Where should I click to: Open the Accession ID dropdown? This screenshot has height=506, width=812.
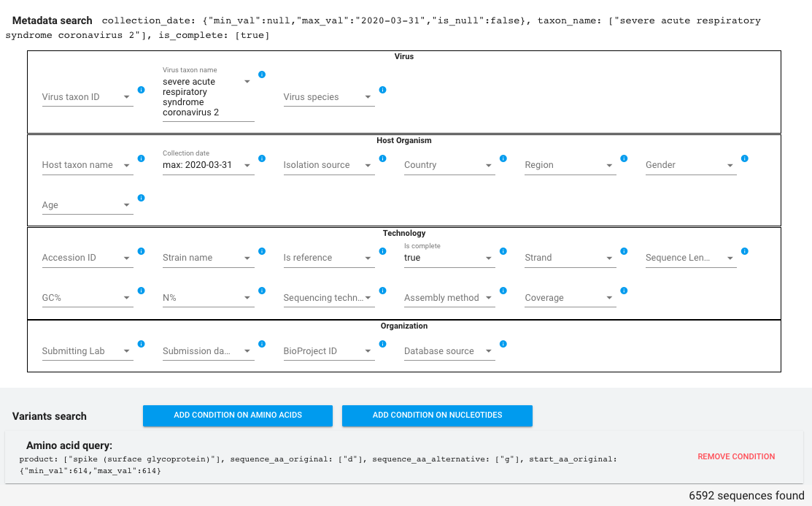88,258
